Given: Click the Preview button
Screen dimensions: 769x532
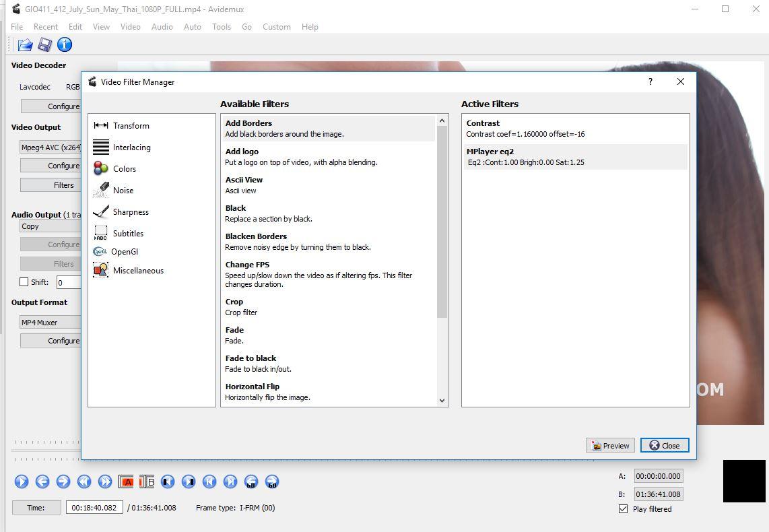Looking at the screenshot, I should click(x=610, y=446).
